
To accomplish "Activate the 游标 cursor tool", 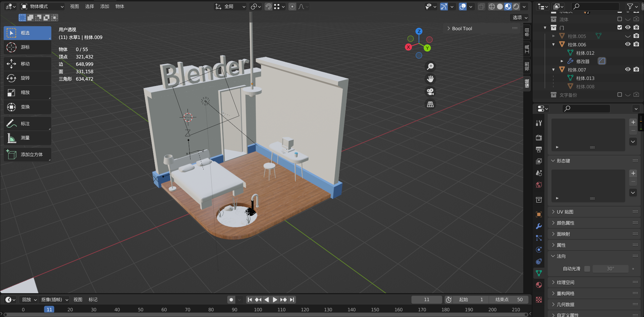I will click(28, 47).
